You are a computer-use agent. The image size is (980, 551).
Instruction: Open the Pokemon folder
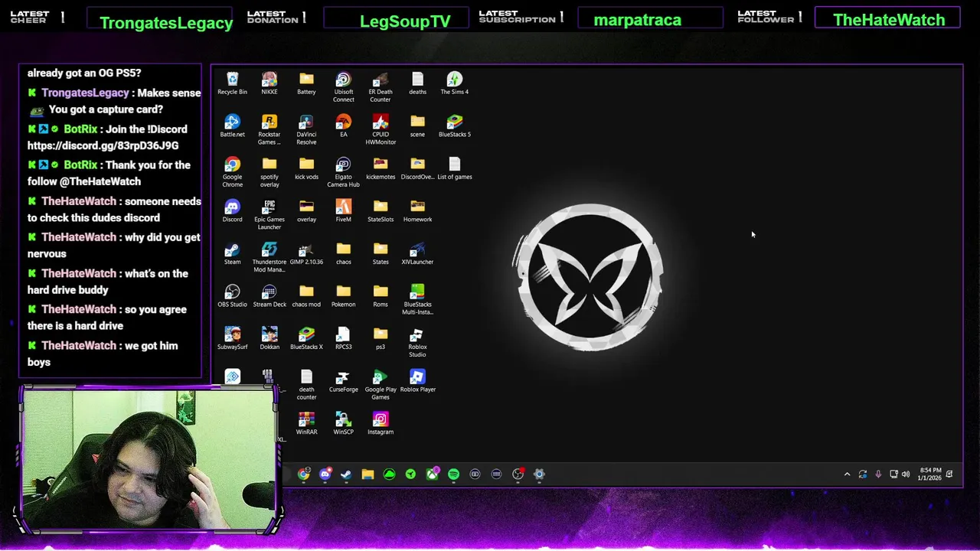tap(343, 296)
